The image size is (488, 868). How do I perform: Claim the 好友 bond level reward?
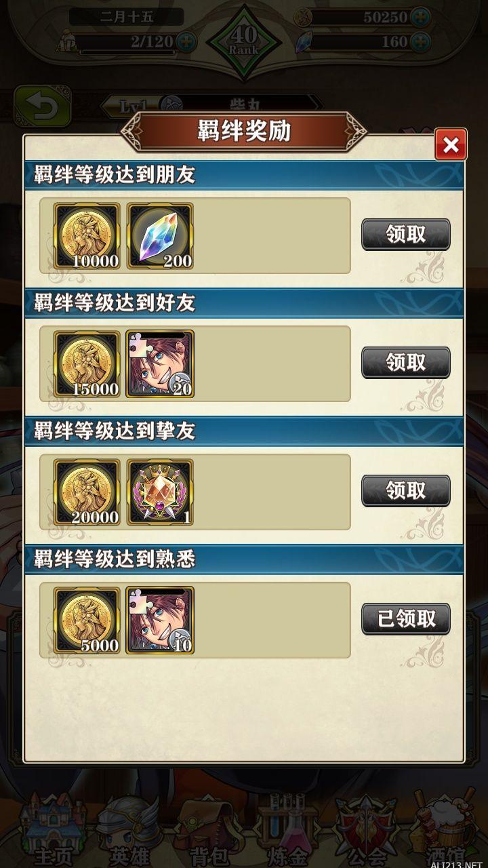[x=405, y=363]
